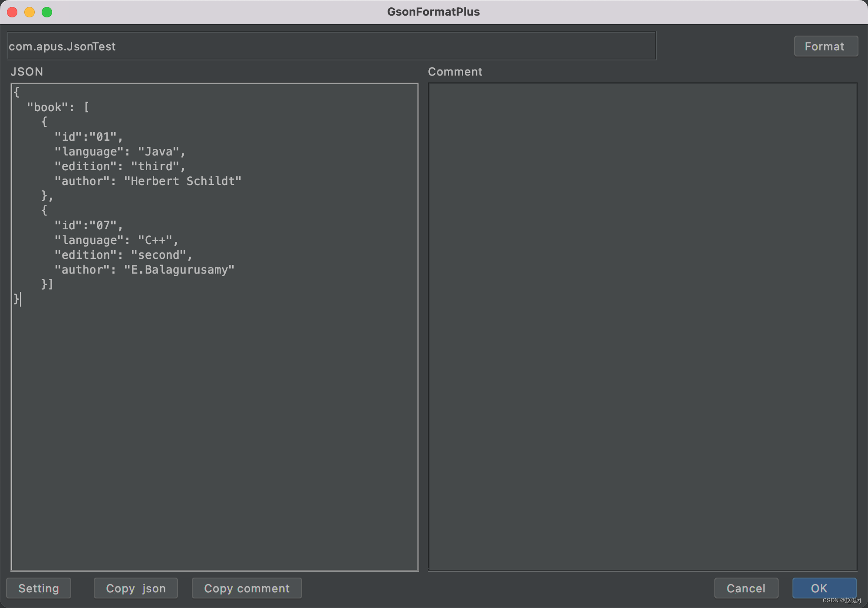This screenshot has width=868, height=608.
Task: Click the line "language": "C++"
Action: [117, 240]
